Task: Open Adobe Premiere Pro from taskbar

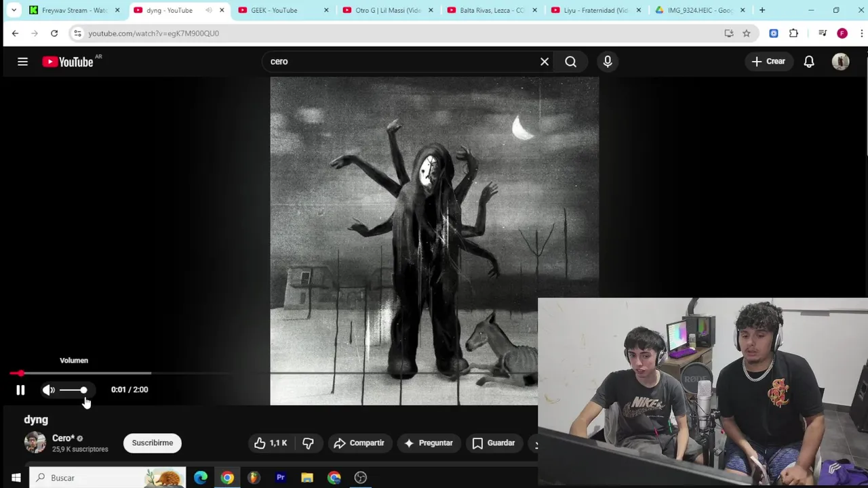Action: (x=280, y=478)
